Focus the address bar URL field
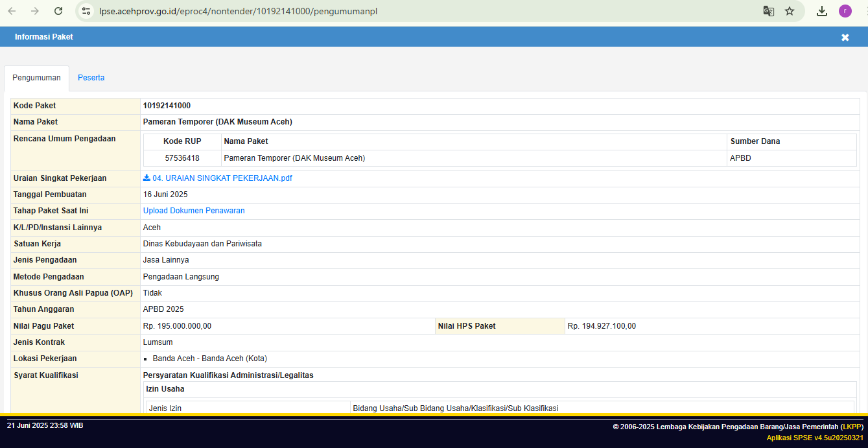Screen dimensions: 868x448 389,11
